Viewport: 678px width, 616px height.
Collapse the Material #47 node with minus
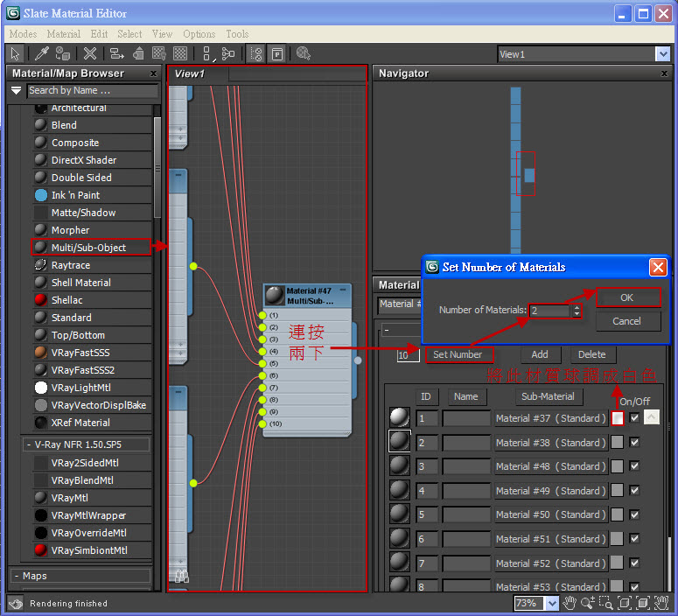343,290
